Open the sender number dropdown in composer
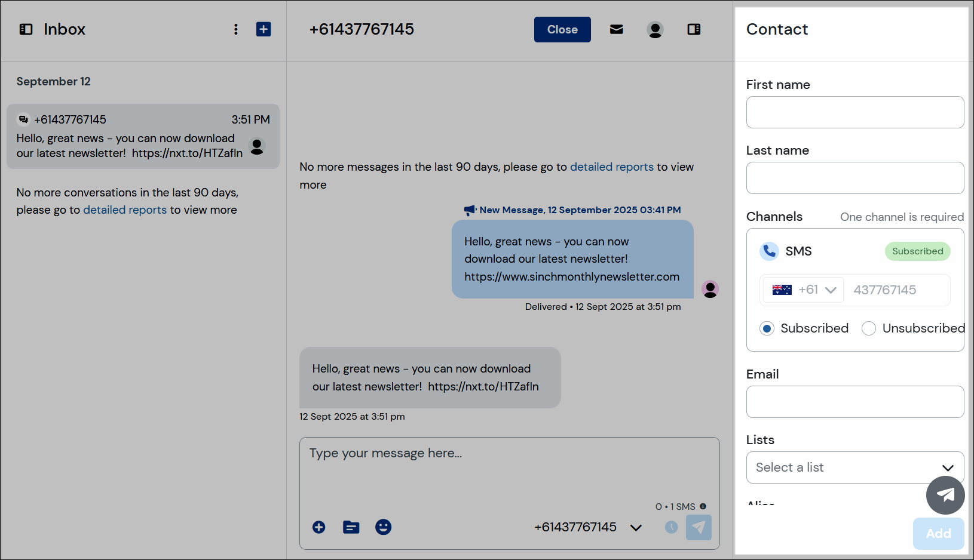 (635, 527)
